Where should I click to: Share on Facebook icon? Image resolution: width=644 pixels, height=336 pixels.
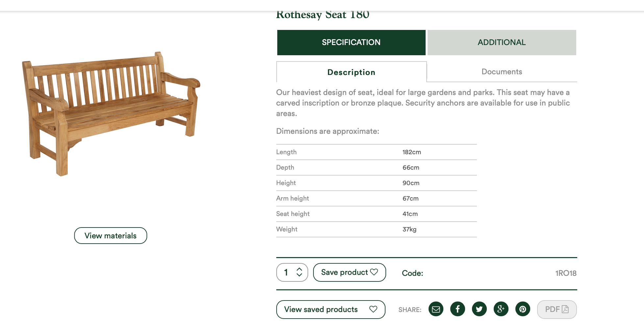[x=458, y=309]
